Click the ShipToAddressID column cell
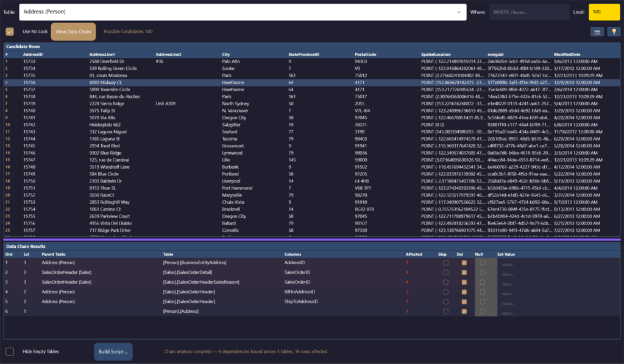624x364 pixels. [301, 302]
